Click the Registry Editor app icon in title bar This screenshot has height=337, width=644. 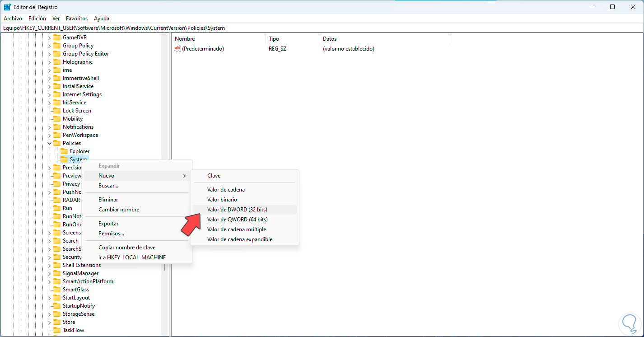tap(7, 7)
